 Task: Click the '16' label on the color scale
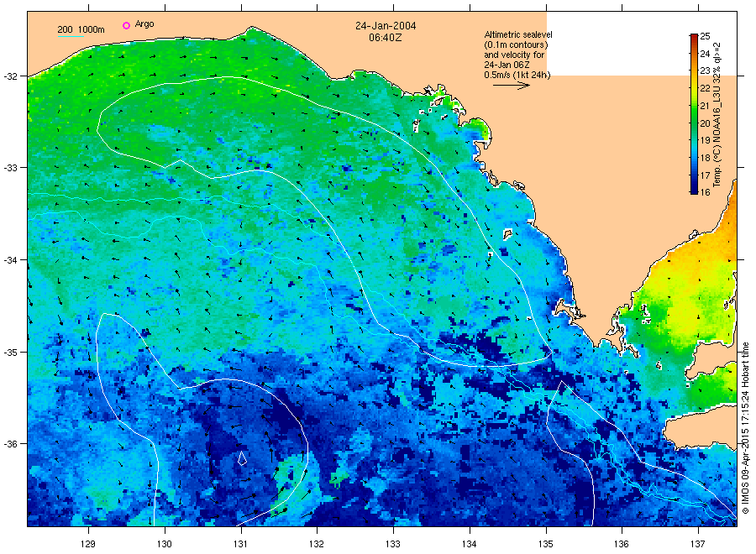click(705, 192)
